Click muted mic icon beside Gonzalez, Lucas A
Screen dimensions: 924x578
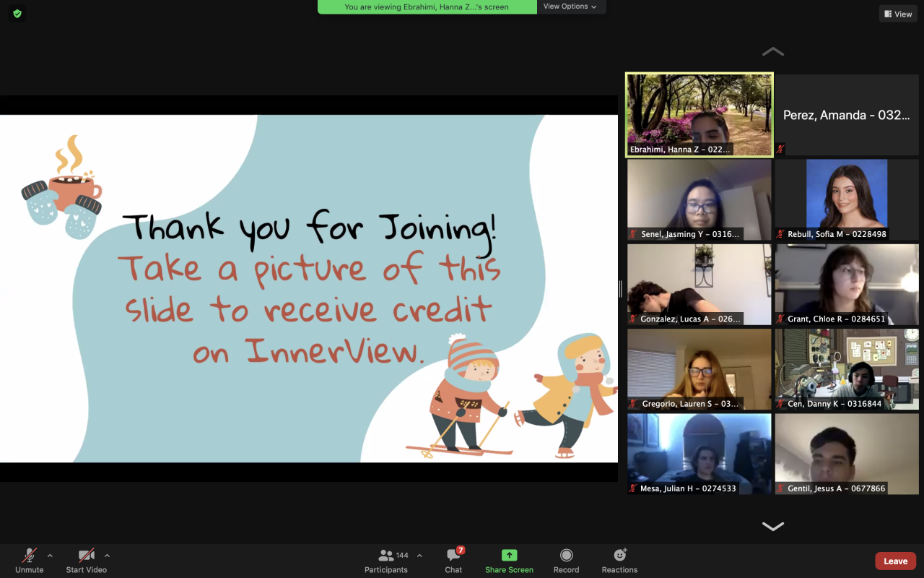tap(633, 319)
